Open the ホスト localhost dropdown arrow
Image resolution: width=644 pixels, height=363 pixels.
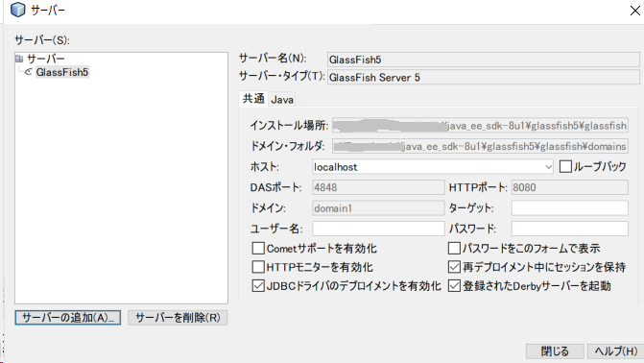tap(548, 167)
